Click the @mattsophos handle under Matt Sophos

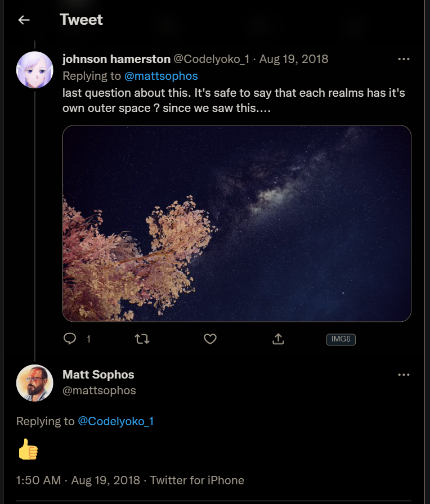[99, 390]
